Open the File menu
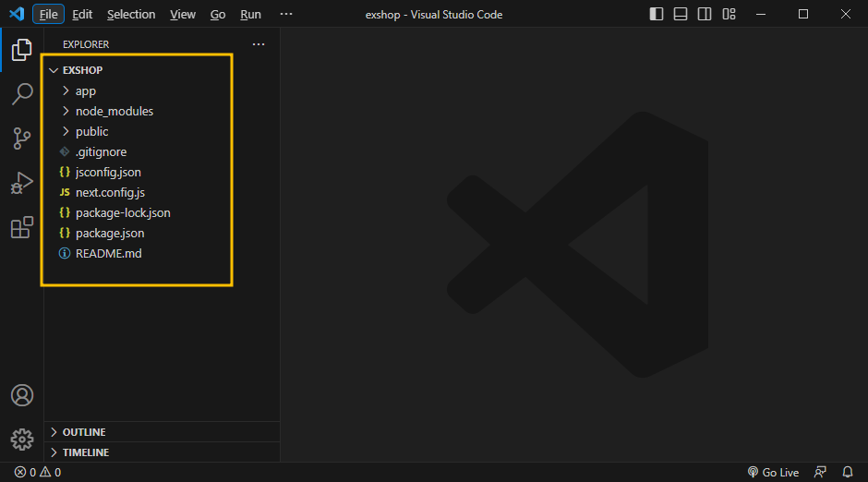 click(x=48, y=14)
